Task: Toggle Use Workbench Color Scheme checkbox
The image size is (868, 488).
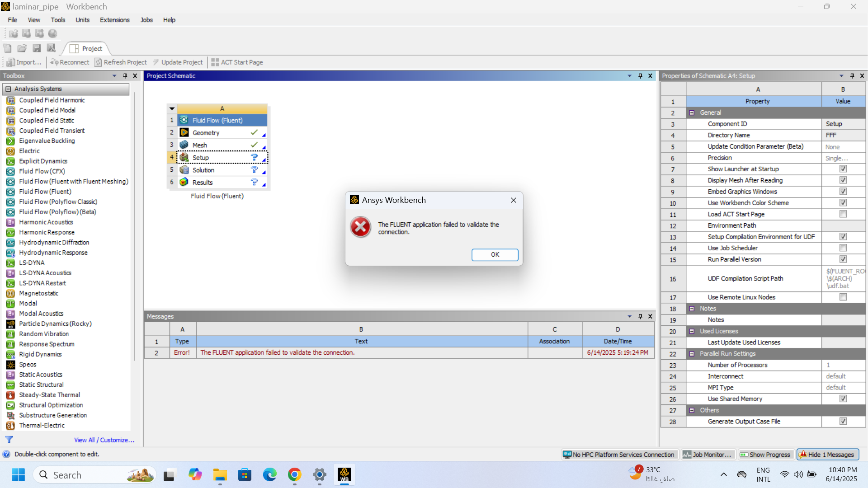Action: [x=843, y=203]
